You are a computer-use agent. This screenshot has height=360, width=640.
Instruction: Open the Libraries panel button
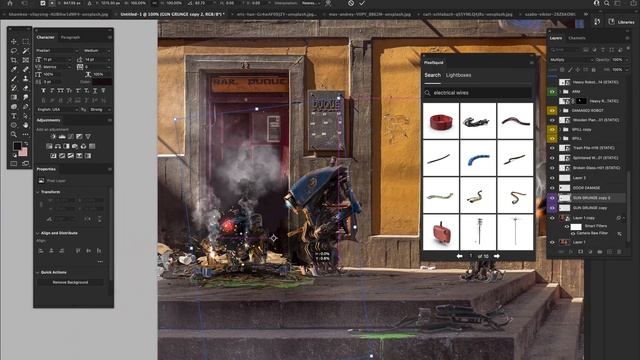(x=622, y=22)
